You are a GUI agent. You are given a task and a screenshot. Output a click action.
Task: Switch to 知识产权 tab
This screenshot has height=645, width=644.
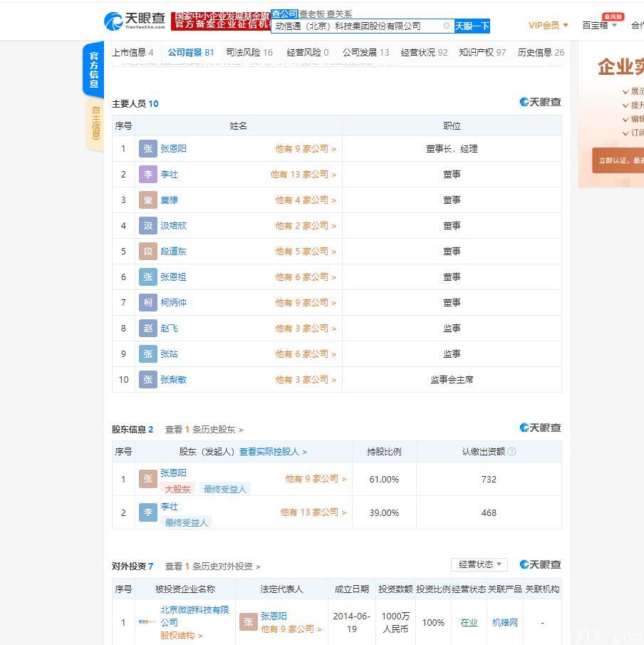click(x=482, y=53)
